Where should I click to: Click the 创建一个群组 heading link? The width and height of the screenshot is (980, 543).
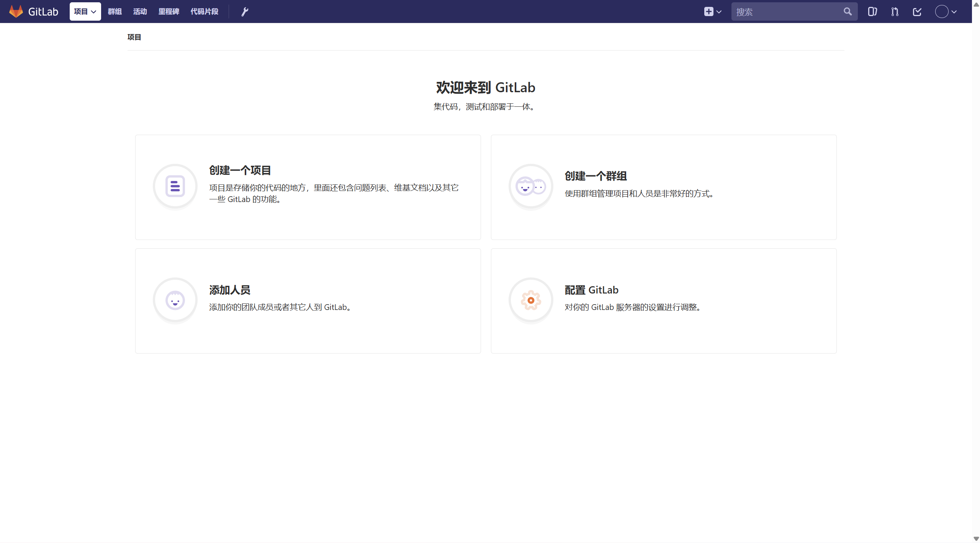point(596,176)
